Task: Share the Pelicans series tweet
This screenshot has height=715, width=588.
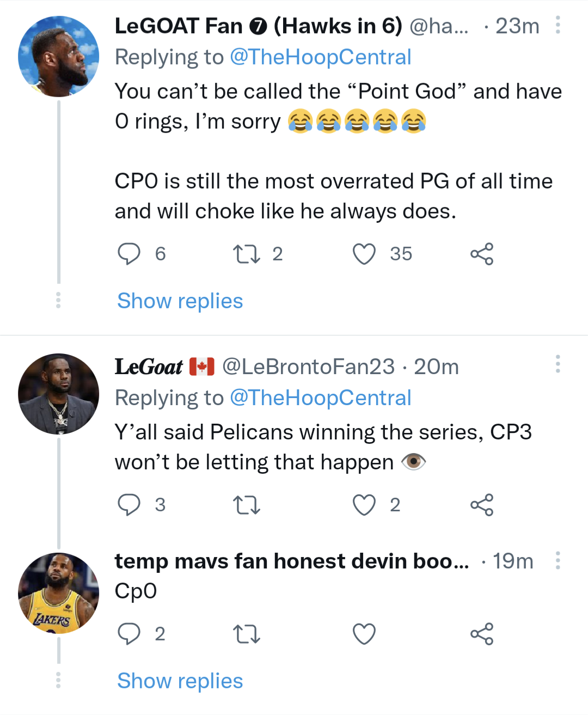Action: click(482, 505)
